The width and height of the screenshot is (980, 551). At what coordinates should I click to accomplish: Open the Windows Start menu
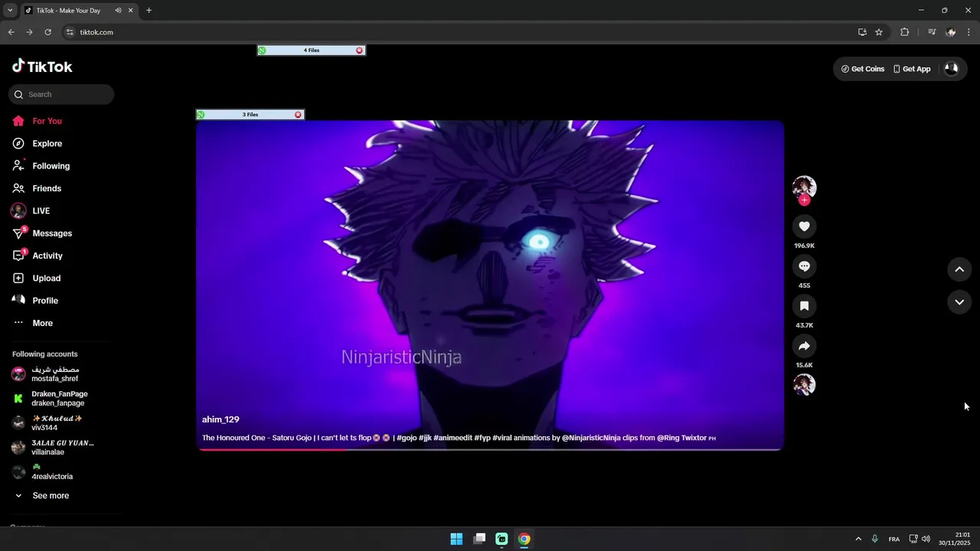(x=456, y=539)
